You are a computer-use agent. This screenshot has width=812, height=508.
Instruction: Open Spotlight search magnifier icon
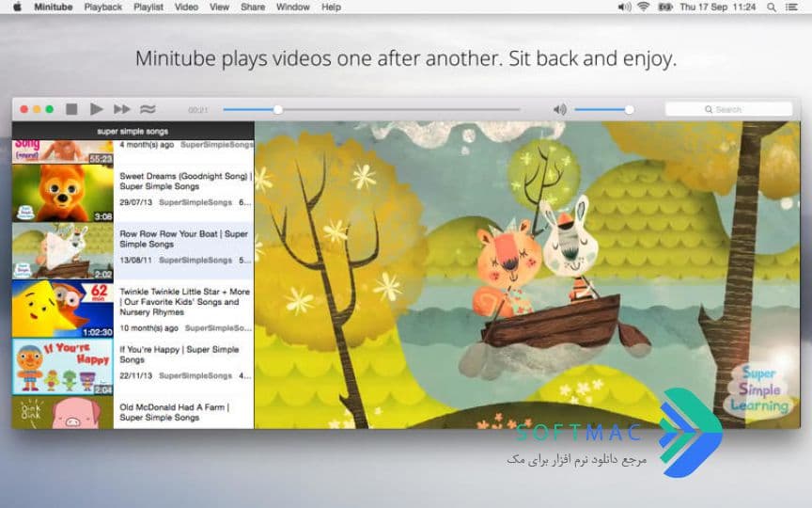point(772,8)
